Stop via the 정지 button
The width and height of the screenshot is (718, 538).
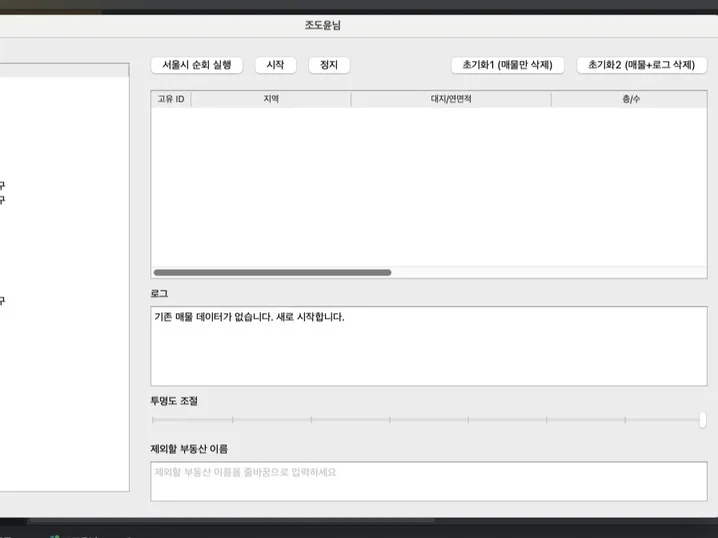click(x=329, y=65)
